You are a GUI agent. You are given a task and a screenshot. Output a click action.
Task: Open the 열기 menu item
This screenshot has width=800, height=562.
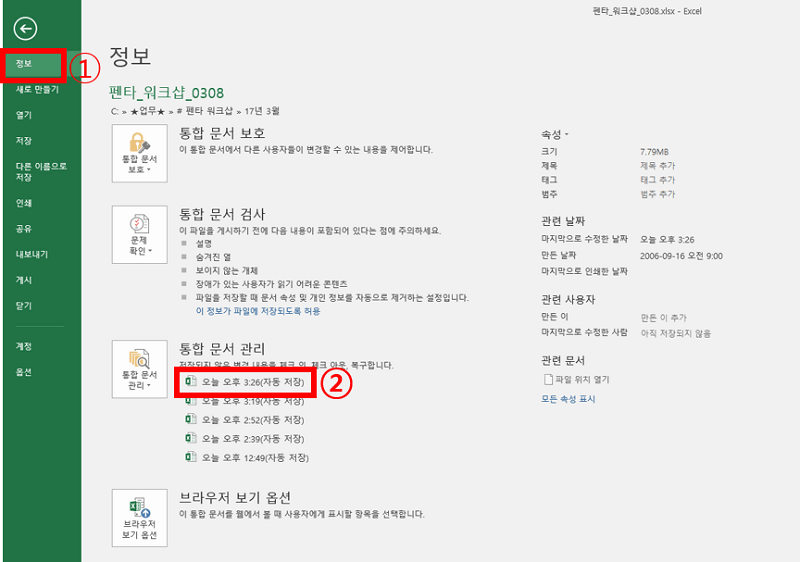24,115
